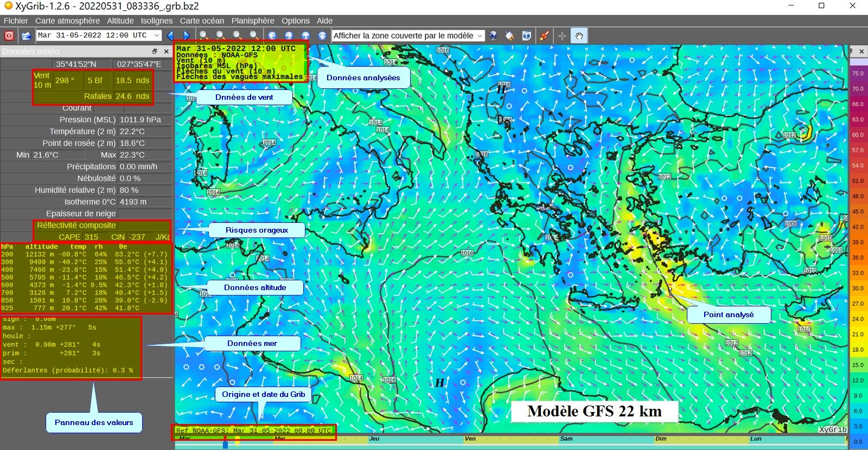Open a GRIB file with folder icon
The height and width of the screenshot is (450, 868).
[x=26, y=36]
